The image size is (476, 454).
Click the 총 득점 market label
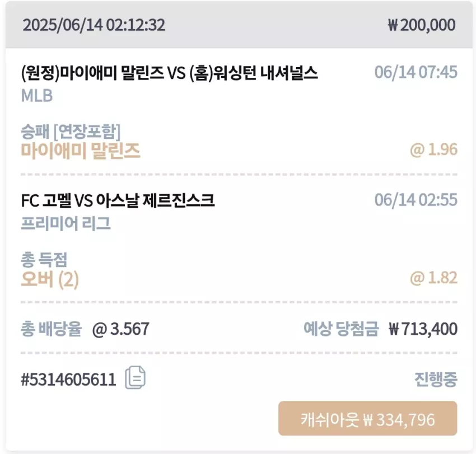point(44,260)
